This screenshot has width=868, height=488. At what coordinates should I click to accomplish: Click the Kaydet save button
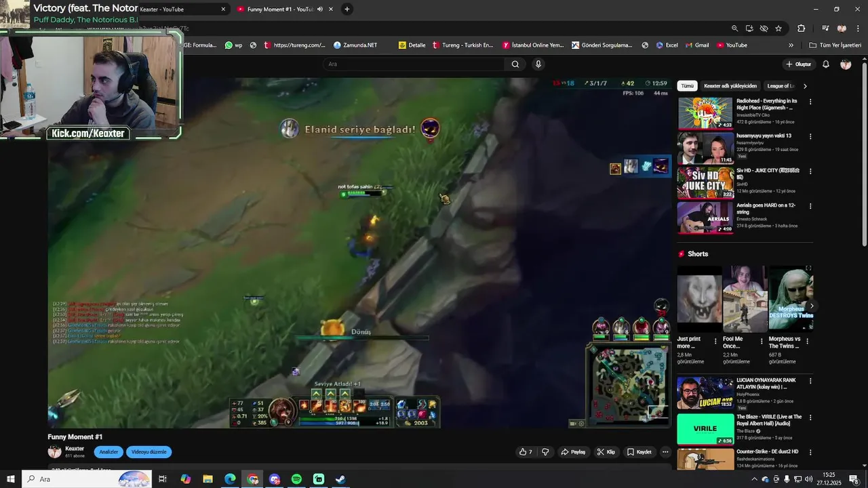(639, 452)
